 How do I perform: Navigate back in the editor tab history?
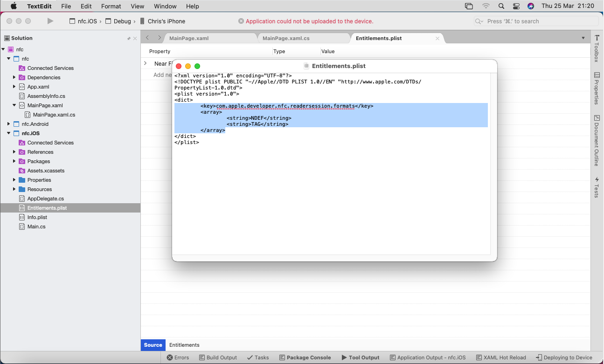[x=147, y=38]
